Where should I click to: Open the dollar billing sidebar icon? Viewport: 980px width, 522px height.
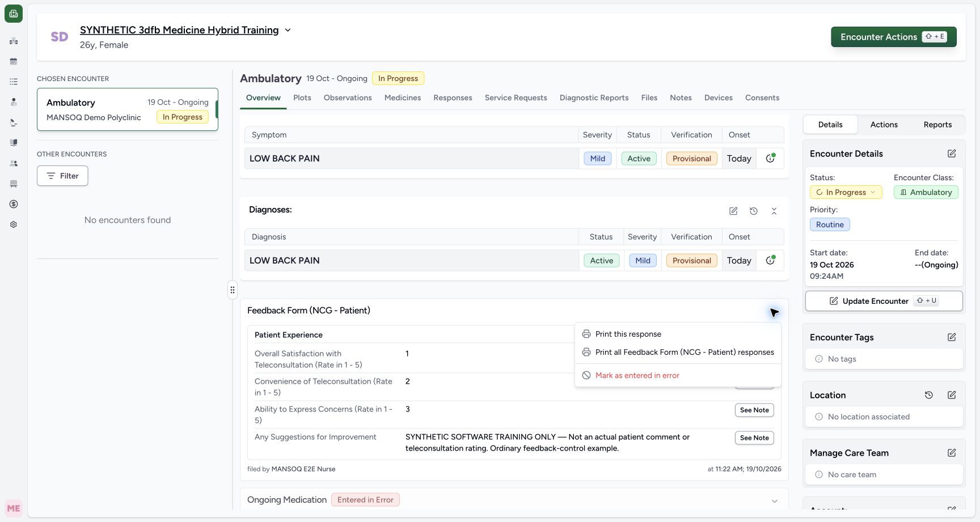[x=14, y=204]
